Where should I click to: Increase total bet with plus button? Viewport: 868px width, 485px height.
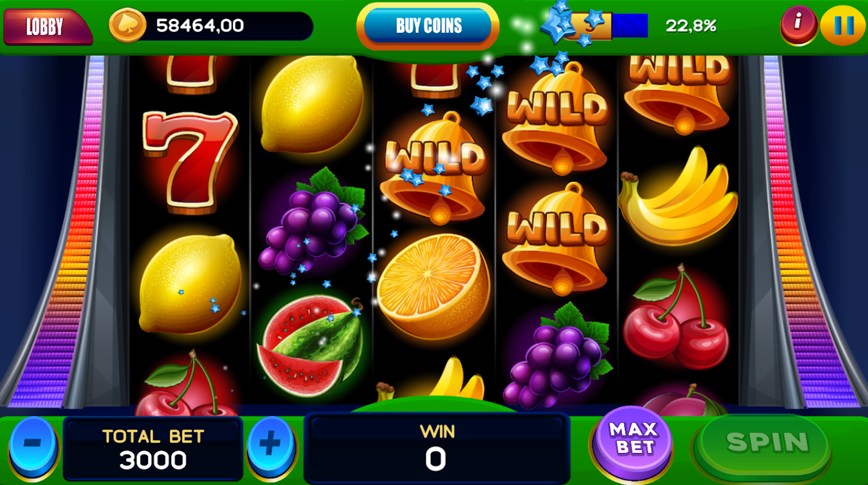point(271,446)
